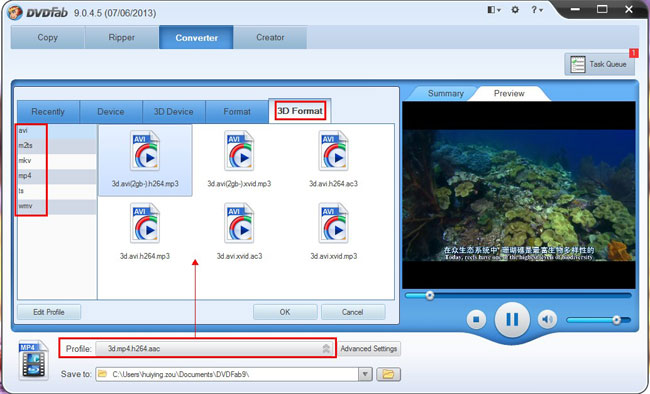Switch to the Creator tab
This screenshot has height=394, width=650.
click(x=270, y=37)
